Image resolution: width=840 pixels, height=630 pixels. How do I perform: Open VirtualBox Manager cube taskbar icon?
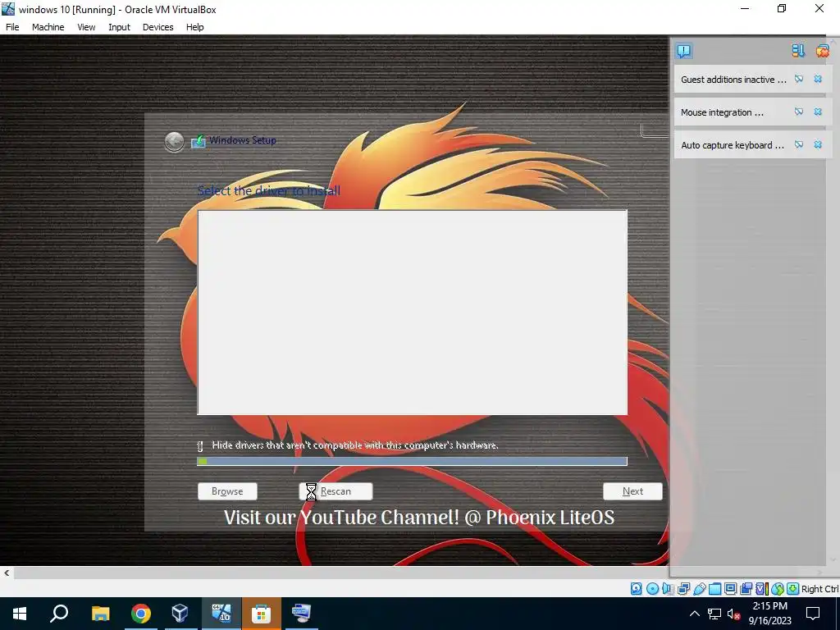(180, 614)
